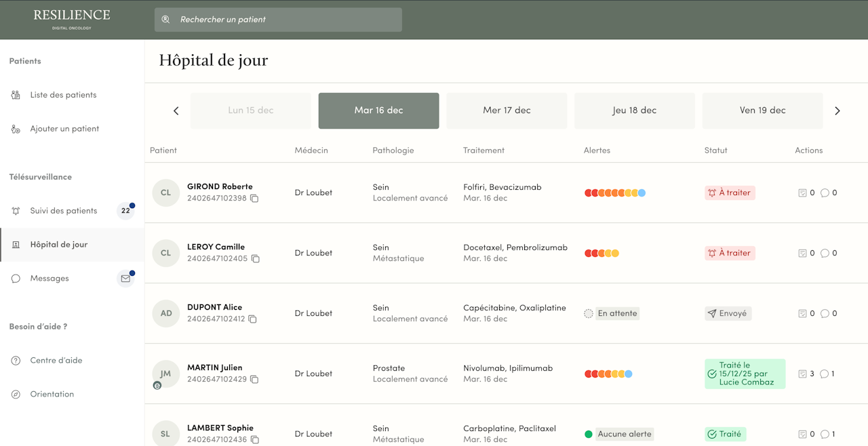This screenshot has height=446, width=868.
Task: Copy GIROND Roberte's ID number
Action: pyautogui.click(x=254, y=199)
